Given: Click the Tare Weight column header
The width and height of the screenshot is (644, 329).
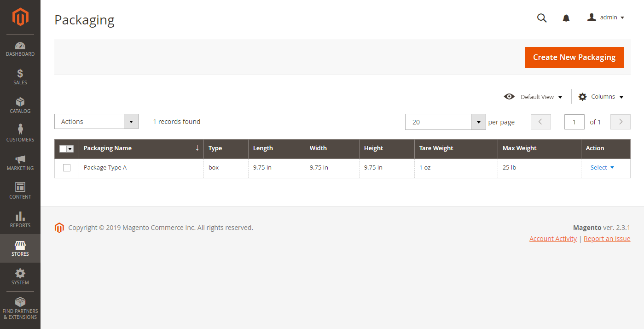Looking at the screenshot, I should pos(456,148).
